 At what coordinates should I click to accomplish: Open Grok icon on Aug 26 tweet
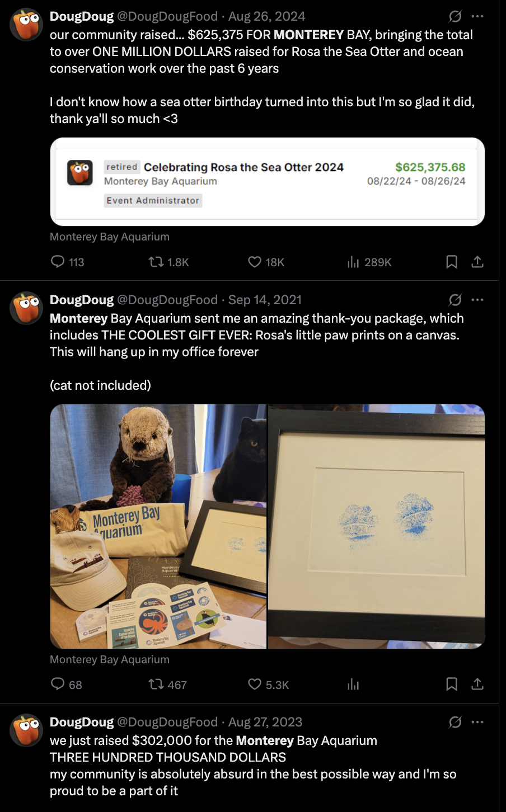tap(455, 16)
